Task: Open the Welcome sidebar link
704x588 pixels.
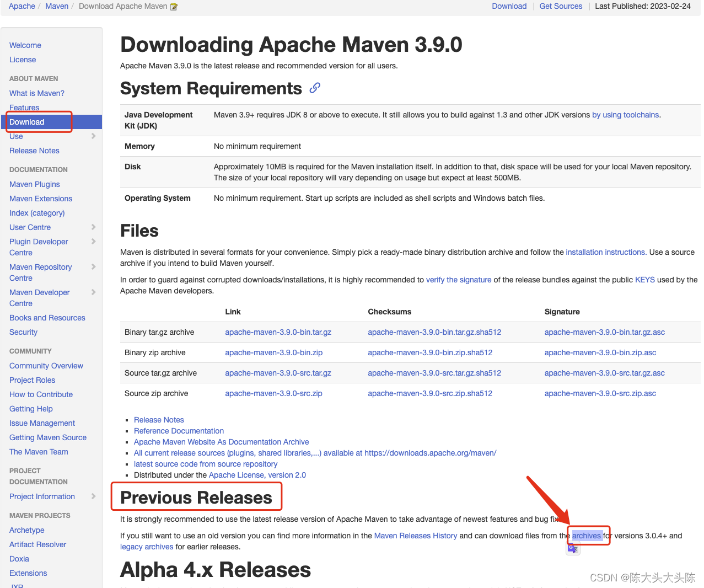Action: pos(25,45)
